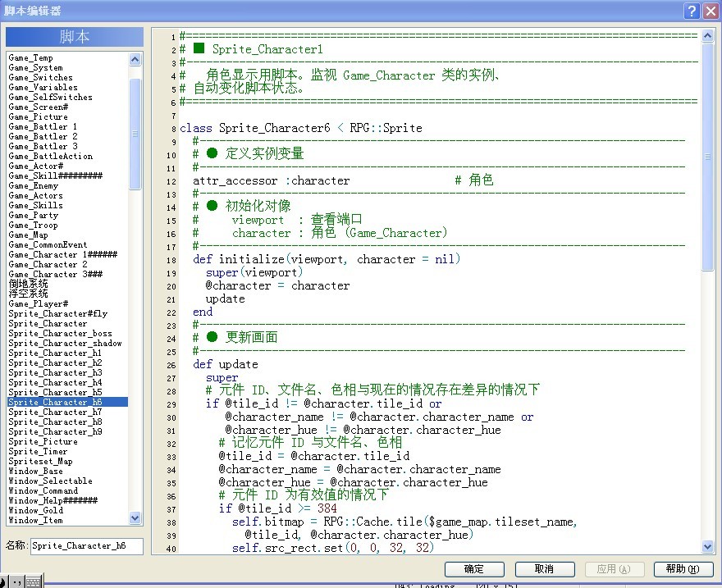Click the soft keyboard icon in the IME bar
Image resolution: width=722 pixels, height=588 pixels.
click(x=33, y=582)
